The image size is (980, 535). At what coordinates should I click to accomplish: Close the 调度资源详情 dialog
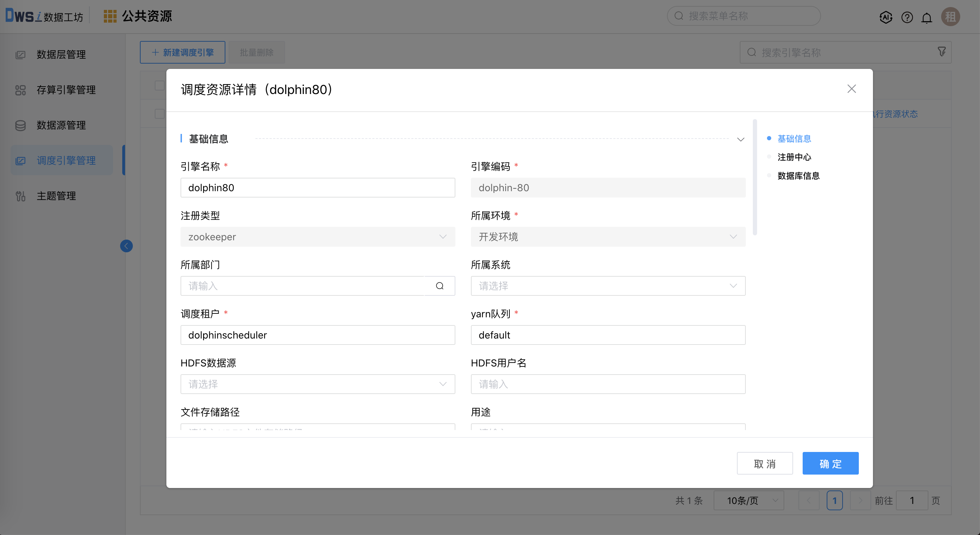coord(851,89)
